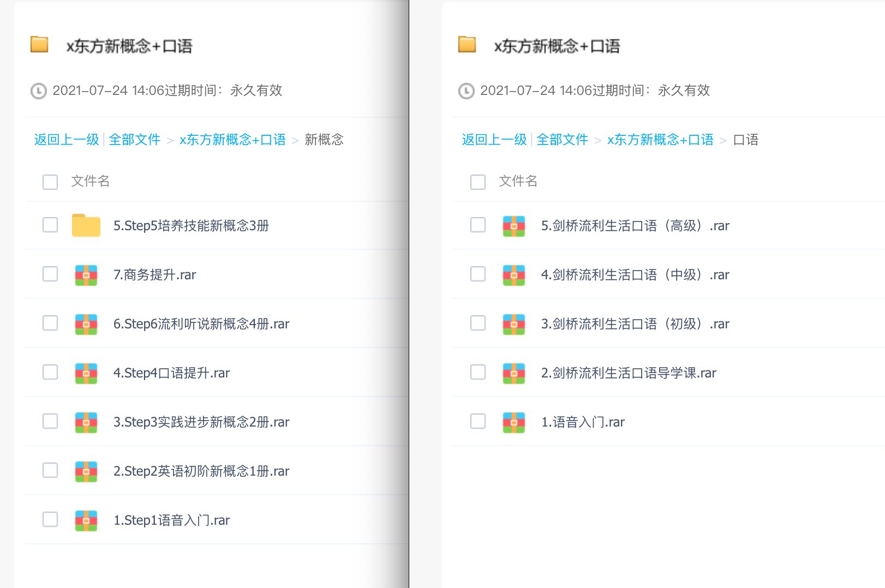Click archive icon of 1.语音入门.rar

pos(514,422)
